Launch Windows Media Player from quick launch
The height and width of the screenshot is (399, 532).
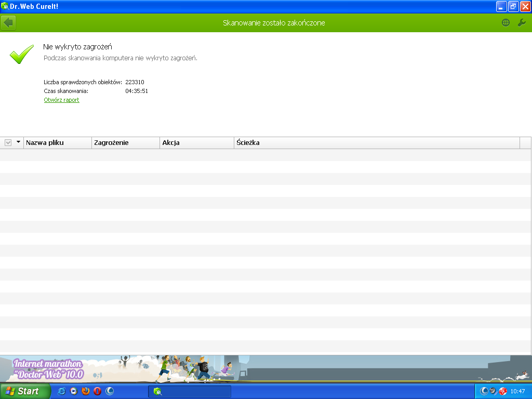pyautogui.click(x=74, y=391)
